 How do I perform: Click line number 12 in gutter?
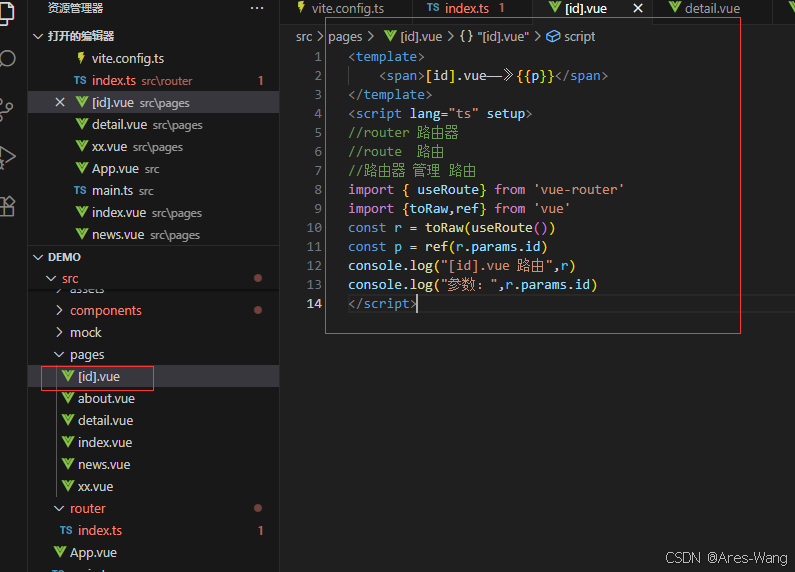[314, 266]
